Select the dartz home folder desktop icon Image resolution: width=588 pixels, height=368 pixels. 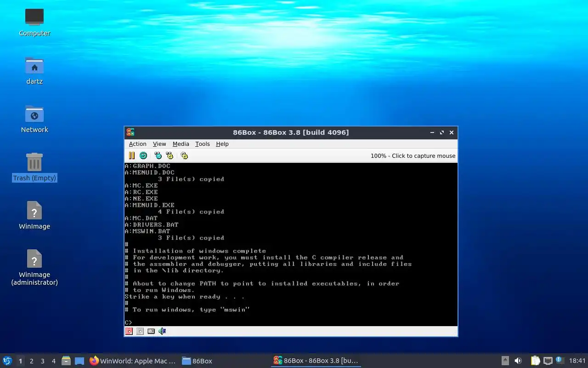34,70
